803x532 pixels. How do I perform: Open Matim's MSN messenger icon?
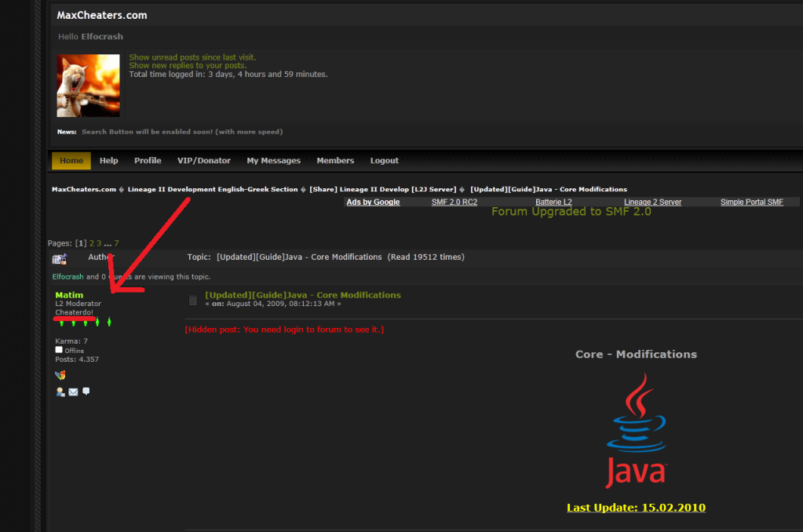tap(60, 375)
